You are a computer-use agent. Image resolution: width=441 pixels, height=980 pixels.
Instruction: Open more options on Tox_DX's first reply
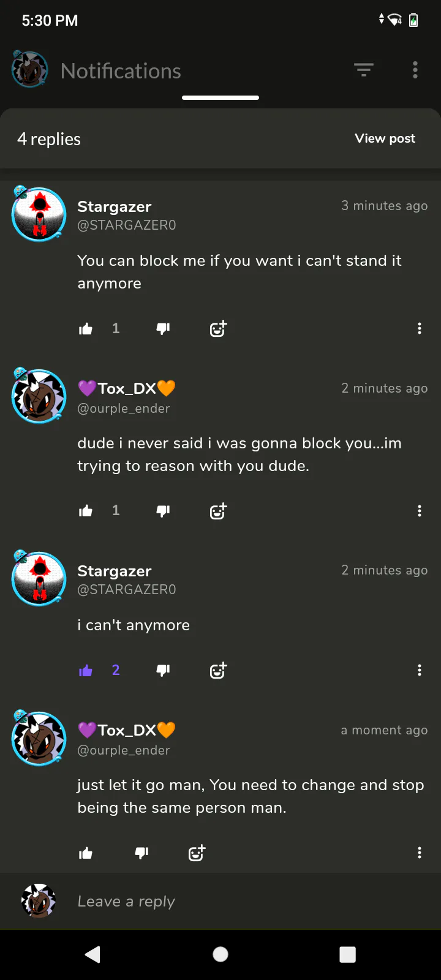coord(420,511)
